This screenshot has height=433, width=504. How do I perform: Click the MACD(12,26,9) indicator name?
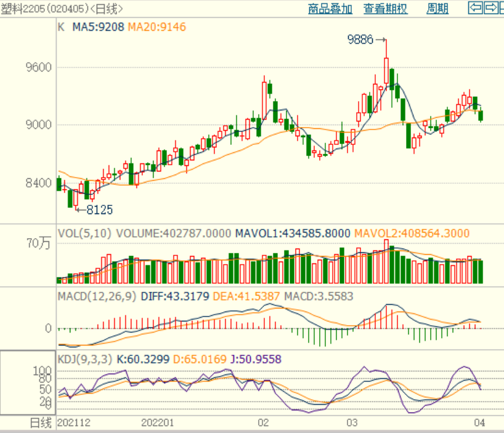97,297
